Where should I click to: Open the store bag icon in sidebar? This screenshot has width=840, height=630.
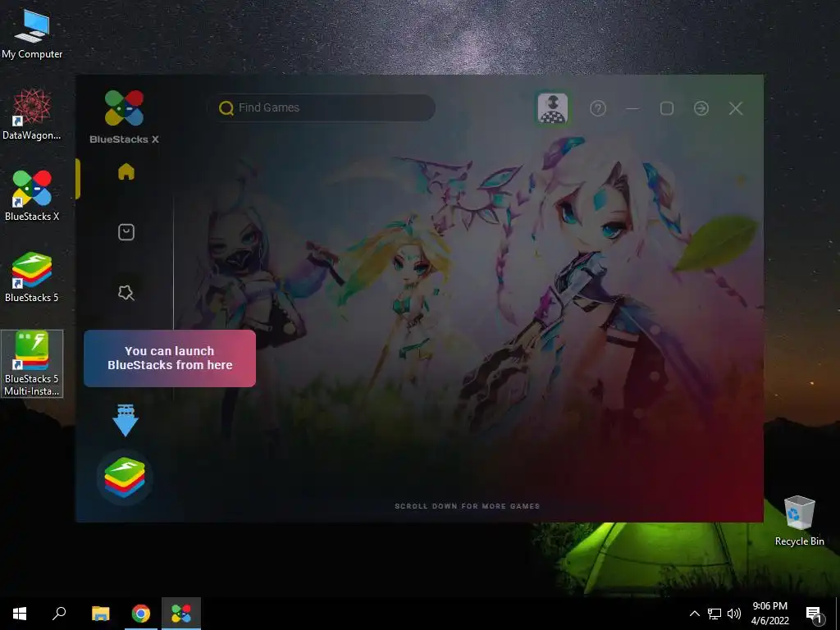tap(126, 232)
